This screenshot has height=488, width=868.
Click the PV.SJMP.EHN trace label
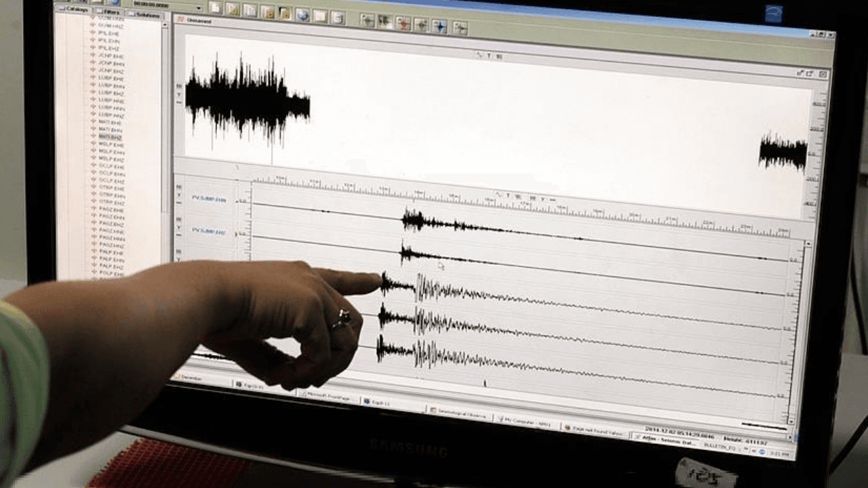tap(209, 199)
